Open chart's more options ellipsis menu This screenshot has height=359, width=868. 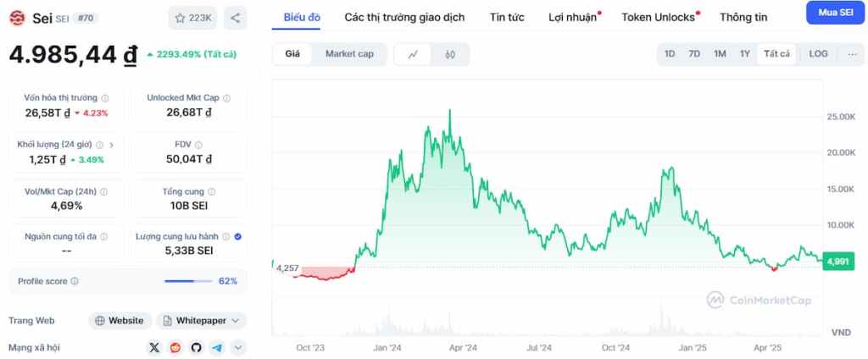pyautogui.click(x=851, y=54)
